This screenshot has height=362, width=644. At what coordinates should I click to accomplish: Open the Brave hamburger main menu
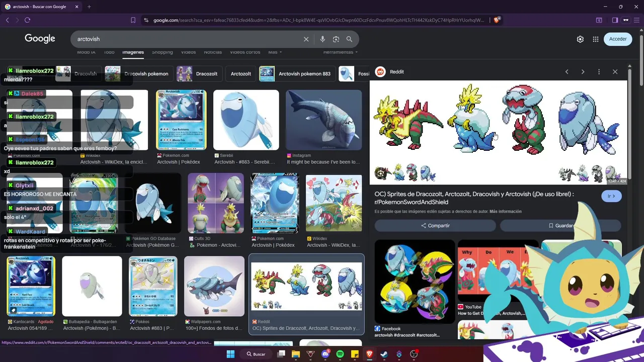[x=635, y=20]
